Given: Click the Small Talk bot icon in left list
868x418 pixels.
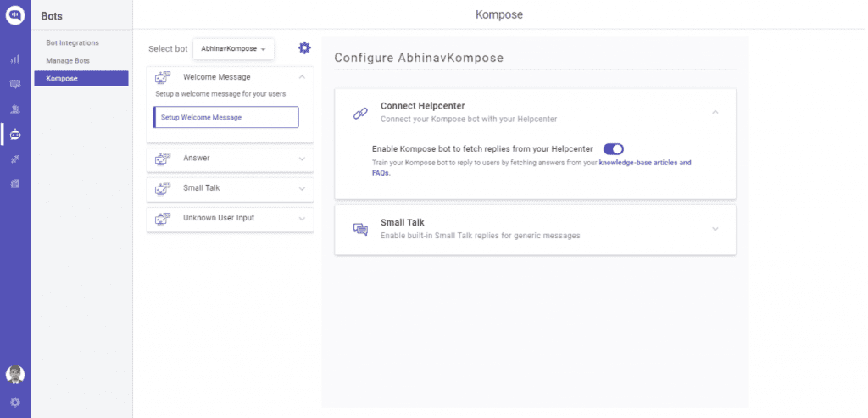Looking at the screenshot, I should point(163,189).
